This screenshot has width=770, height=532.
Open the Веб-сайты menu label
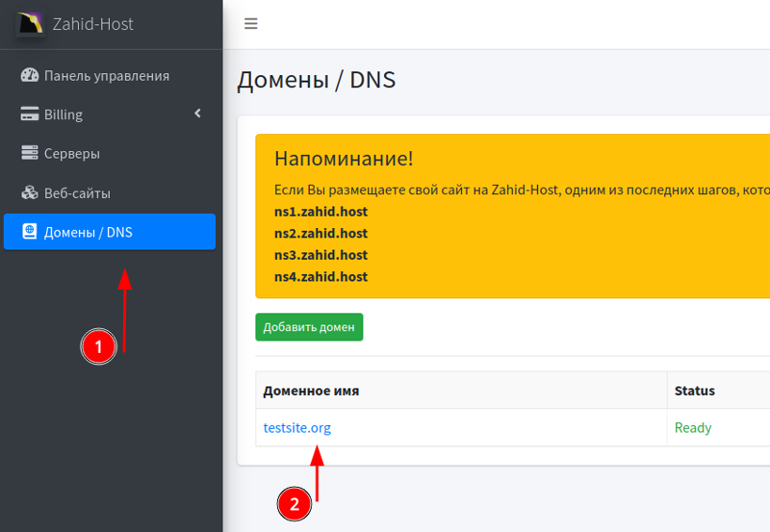[77, 193]
